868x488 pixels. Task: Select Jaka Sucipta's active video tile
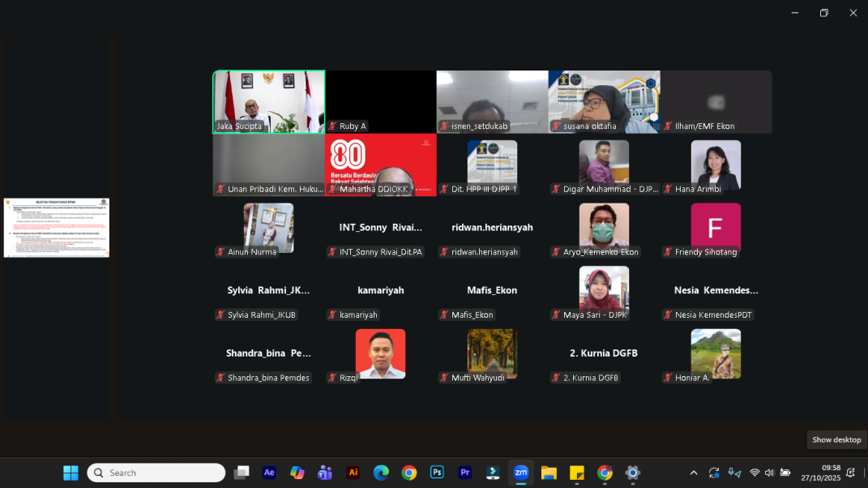point(269,101)
